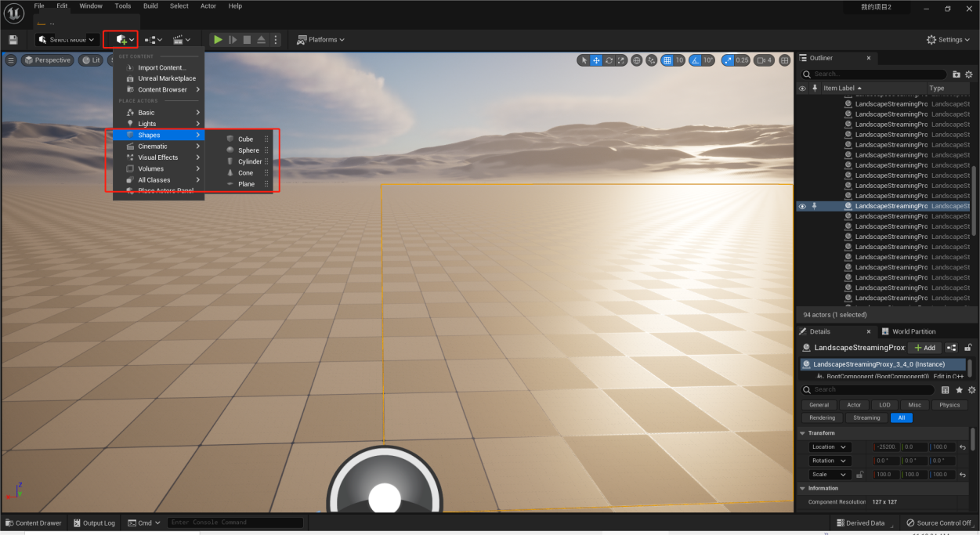The image size is (980, 535).
Task: Click the green Play button
Action: coord(219,39)
